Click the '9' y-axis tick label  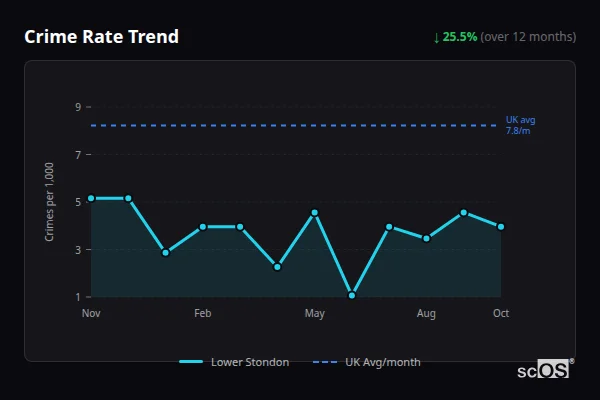pyautogui.click(x=78, y=107)
